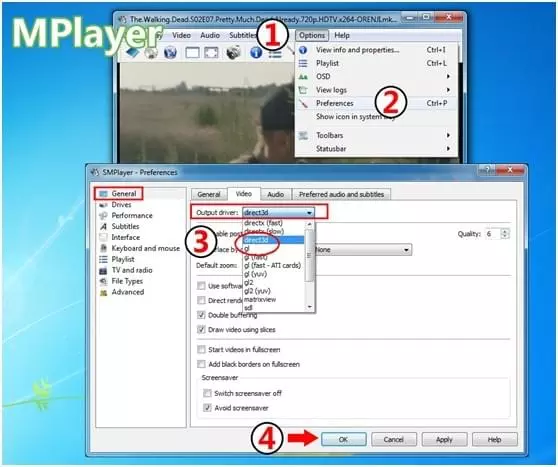Screen dimensions: 558x467
Task: Select Drives section in Preferences sidebar
Action: click(x=121, y=205)
